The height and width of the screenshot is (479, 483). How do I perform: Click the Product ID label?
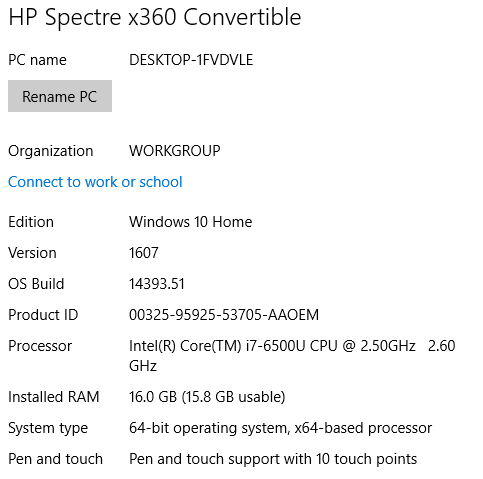click(x=43, y=315)
